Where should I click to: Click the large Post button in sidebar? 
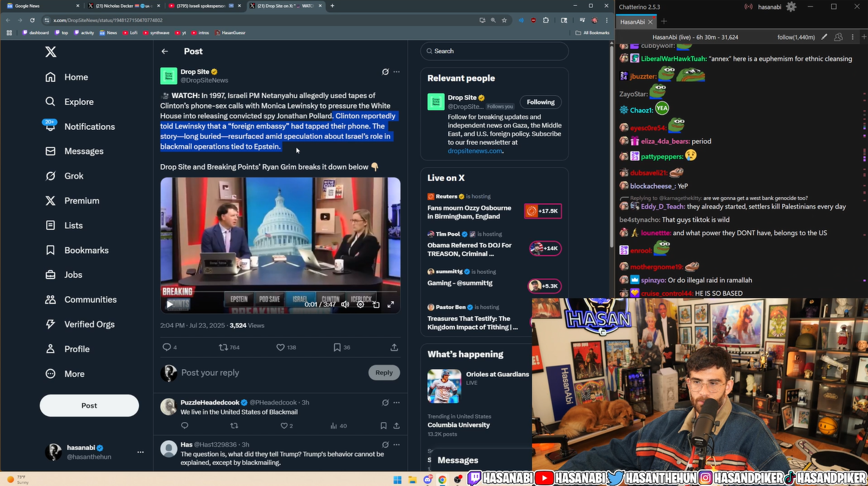pos(89,406)
